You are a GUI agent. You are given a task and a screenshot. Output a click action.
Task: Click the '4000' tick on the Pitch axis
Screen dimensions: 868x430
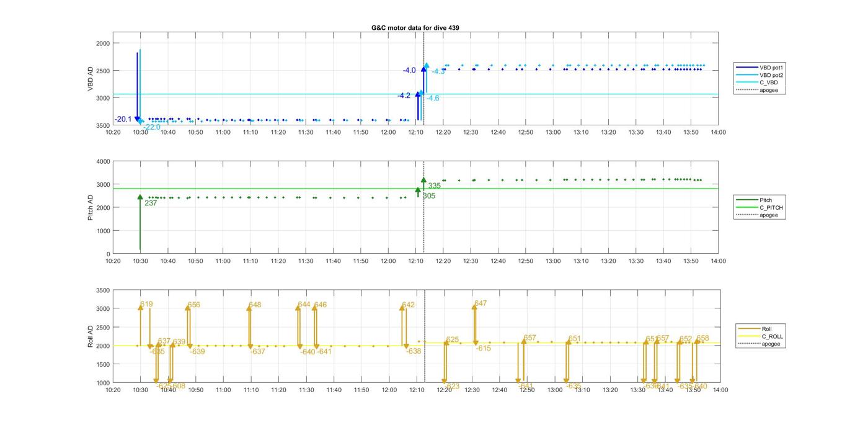click(103, 161)
